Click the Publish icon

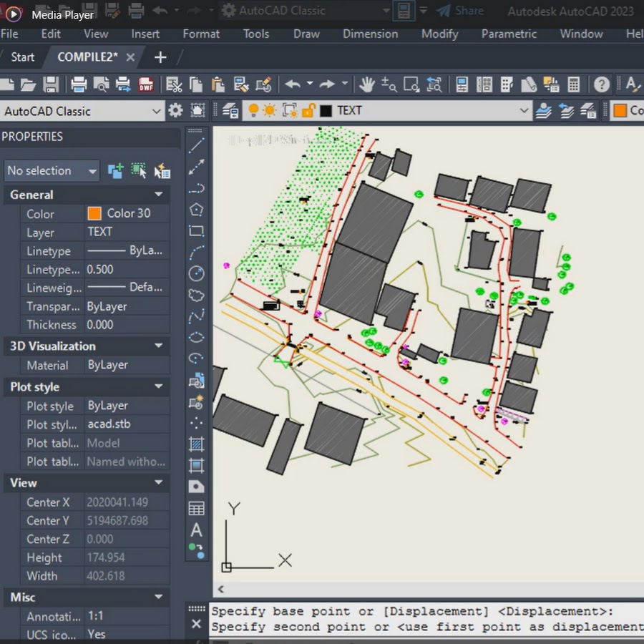[x=123, y=85]
